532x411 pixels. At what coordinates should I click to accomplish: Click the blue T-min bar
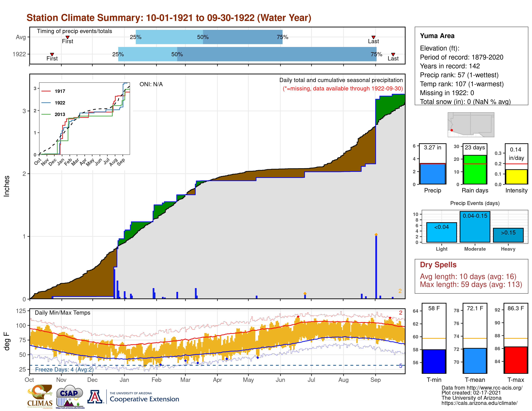pyautogui.click(x=434, y=361)
